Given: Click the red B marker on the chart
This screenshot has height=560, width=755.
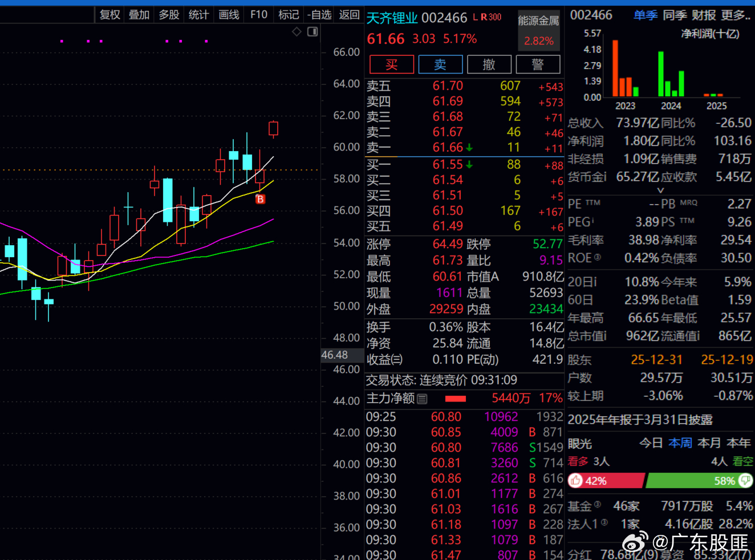Looking at the screenshot, I should (x=260, y=199).
